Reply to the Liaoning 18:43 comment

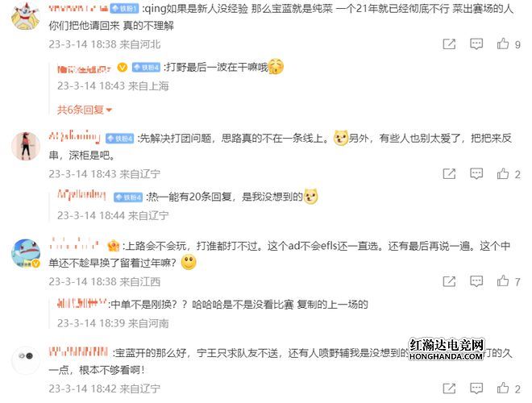(476, 173)
